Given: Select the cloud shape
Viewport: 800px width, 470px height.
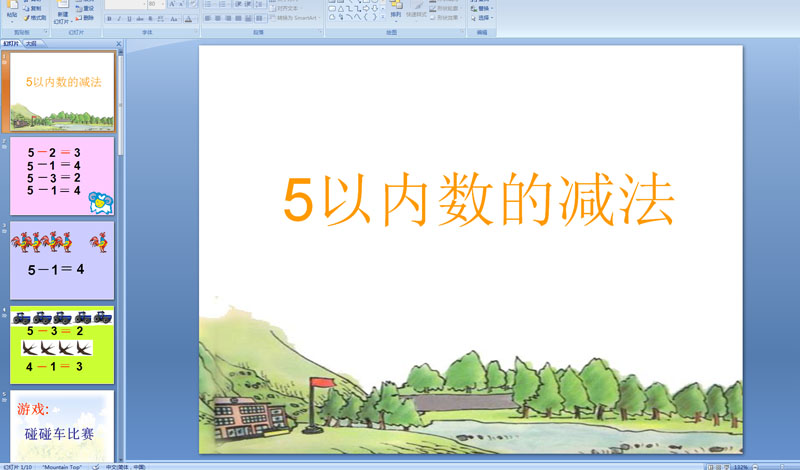Looking at the screenshot, I should tap(332, 17).
